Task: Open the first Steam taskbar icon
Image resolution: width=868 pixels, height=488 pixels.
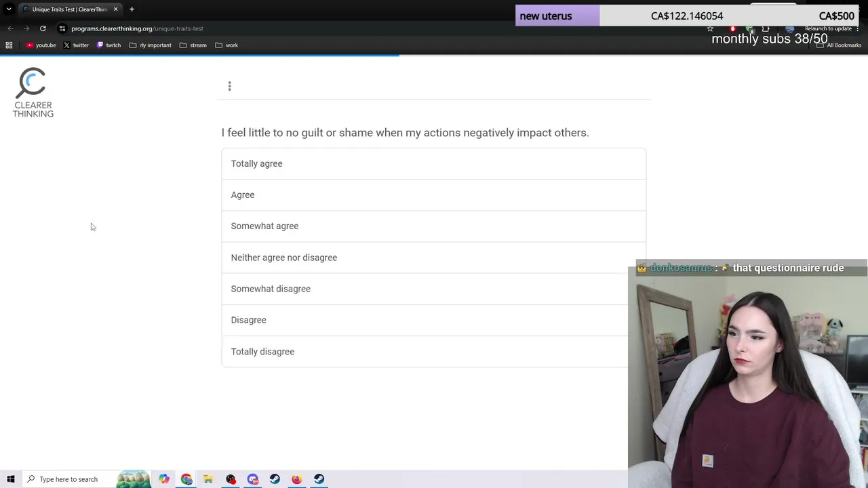Action: click(275, 479)
